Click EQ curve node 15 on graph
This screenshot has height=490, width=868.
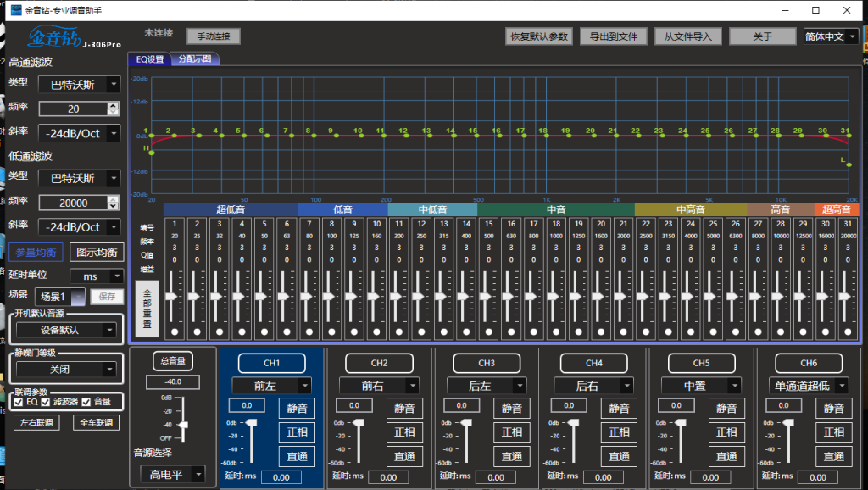point(476,136)
